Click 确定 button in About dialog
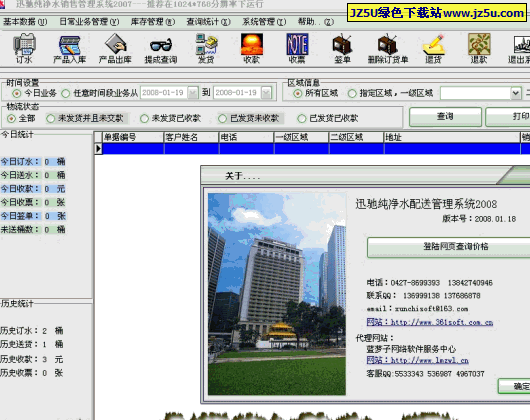Viewport: 530px width, 420px height. [514, 386]
